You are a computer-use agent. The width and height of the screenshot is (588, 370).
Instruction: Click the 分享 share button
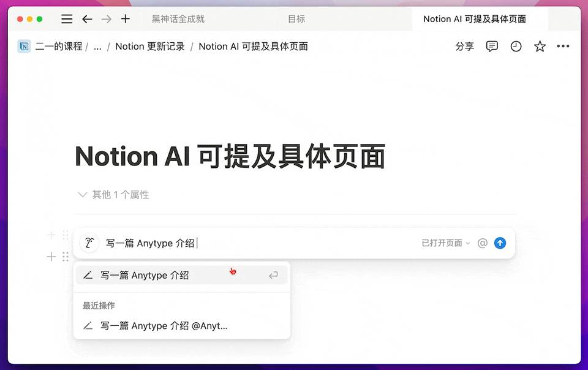(464, 47)
